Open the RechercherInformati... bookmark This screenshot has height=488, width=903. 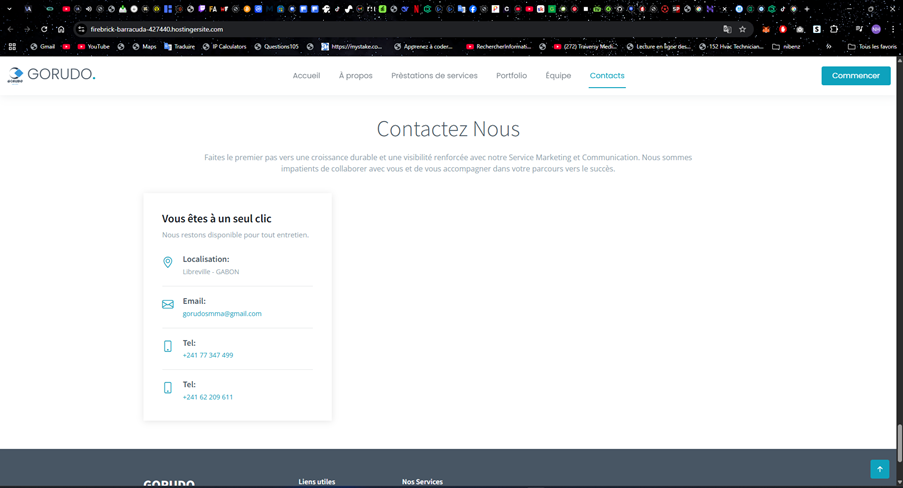499,47
